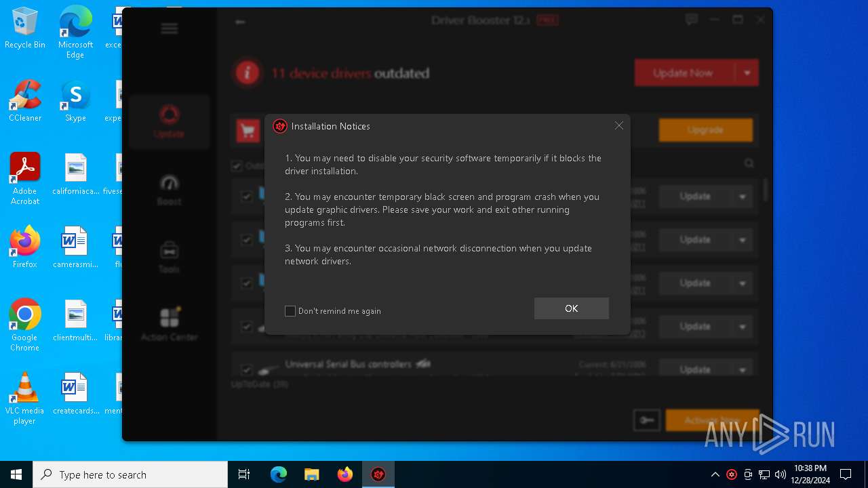This screenshot has height=488, width=868.
Task: Click the search magnifier in driver list
Action: pos(749,163)
